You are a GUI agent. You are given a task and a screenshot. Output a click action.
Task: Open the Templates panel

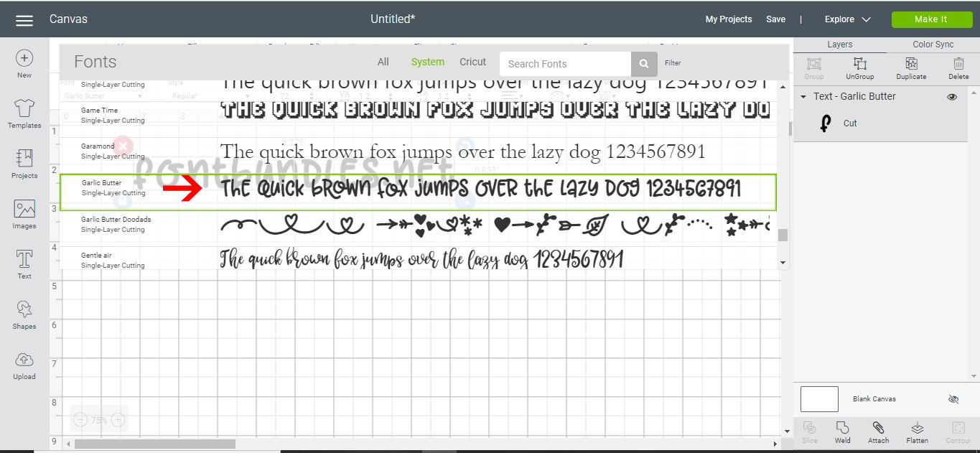tap(24, 113)
